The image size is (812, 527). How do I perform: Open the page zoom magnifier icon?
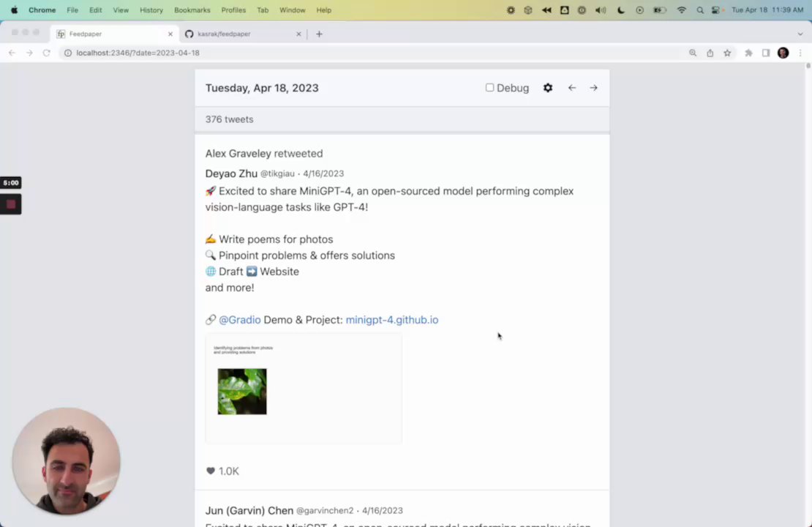(692, 53)
